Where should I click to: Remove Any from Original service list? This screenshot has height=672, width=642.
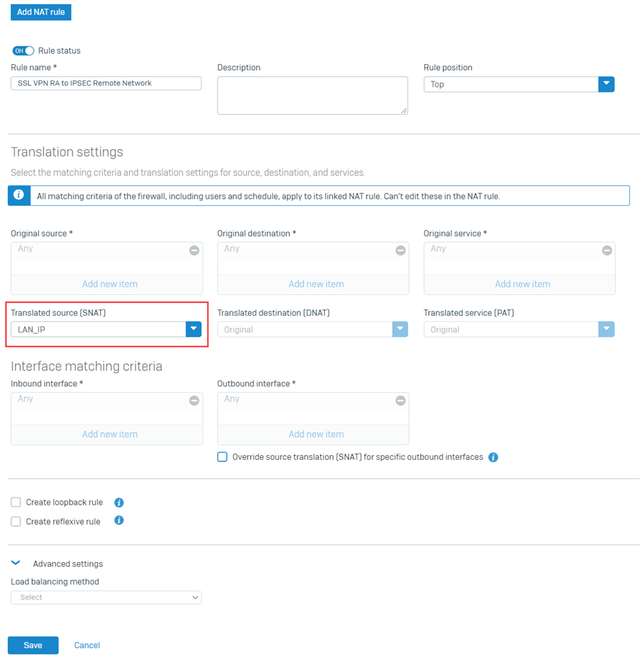point(606,251)
